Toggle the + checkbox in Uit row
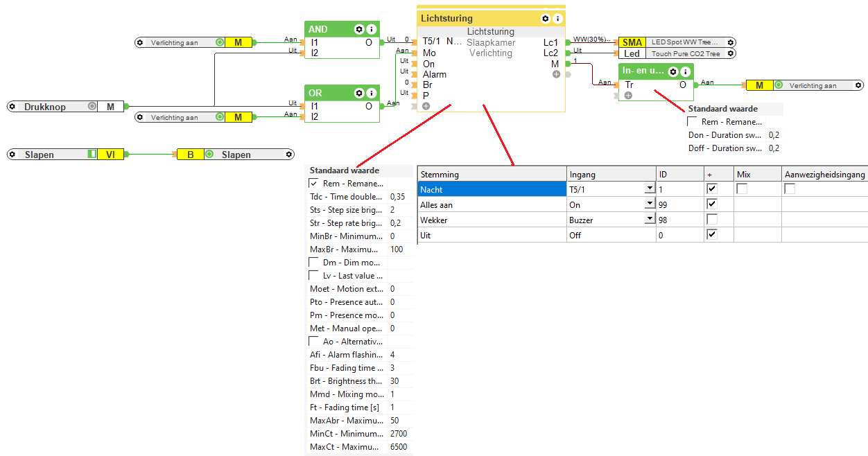Screen dimensions: 868x456 coord(711,235)
